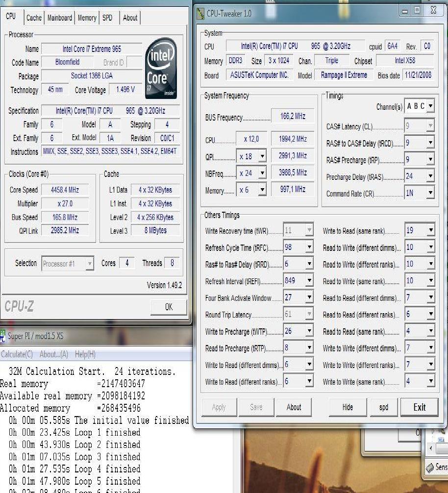This screenshot has width=448, height=493.
Task: Open the Read to Read (same rank) dropdown
Action: 431,331
